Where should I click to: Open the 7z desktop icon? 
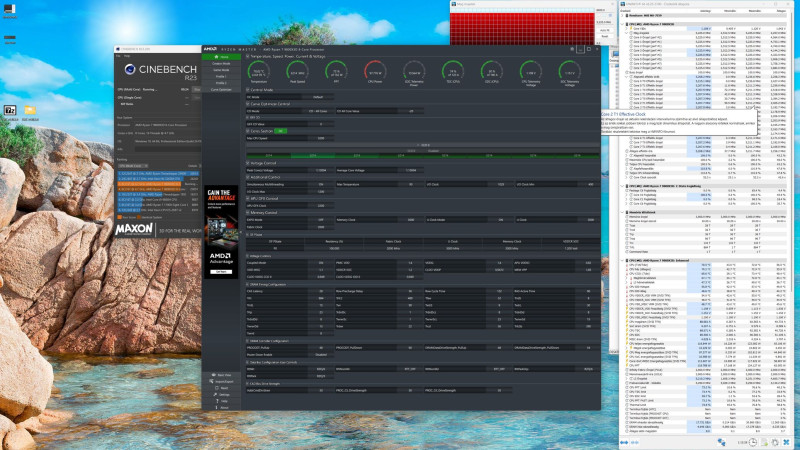coord(10,111)
